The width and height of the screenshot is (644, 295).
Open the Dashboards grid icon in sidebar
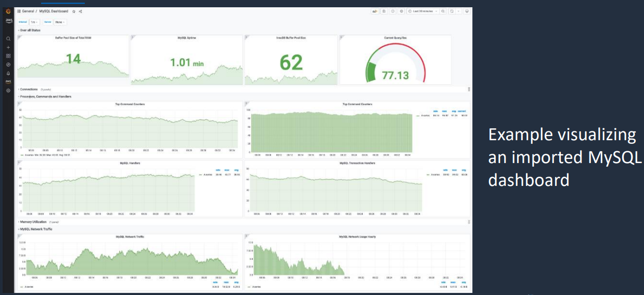coord(8,56)
